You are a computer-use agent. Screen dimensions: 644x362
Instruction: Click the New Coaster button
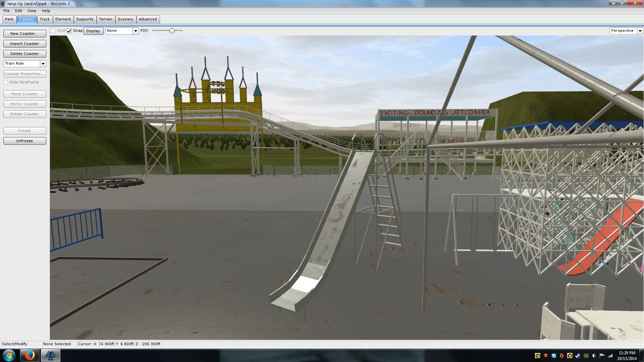click(24, 34)
